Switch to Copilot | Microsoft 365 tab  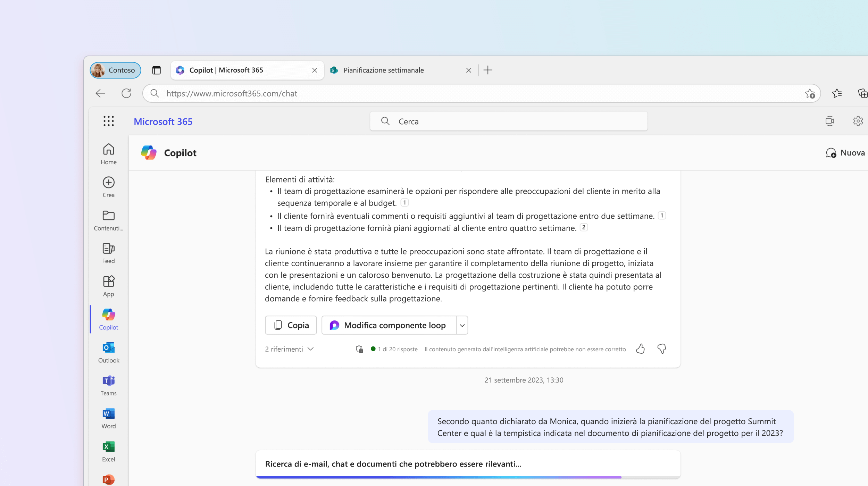(x=247, y=70)
